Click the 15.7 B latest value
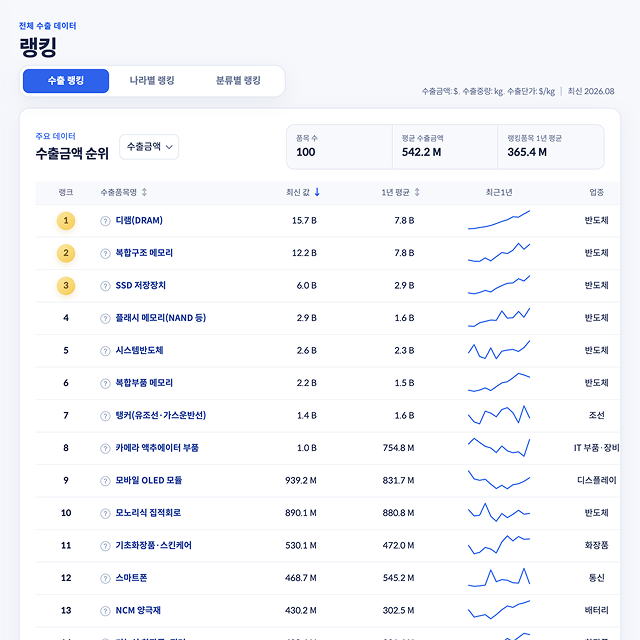Viewport: 640px width, 640px height. click(x=304, y=220)
